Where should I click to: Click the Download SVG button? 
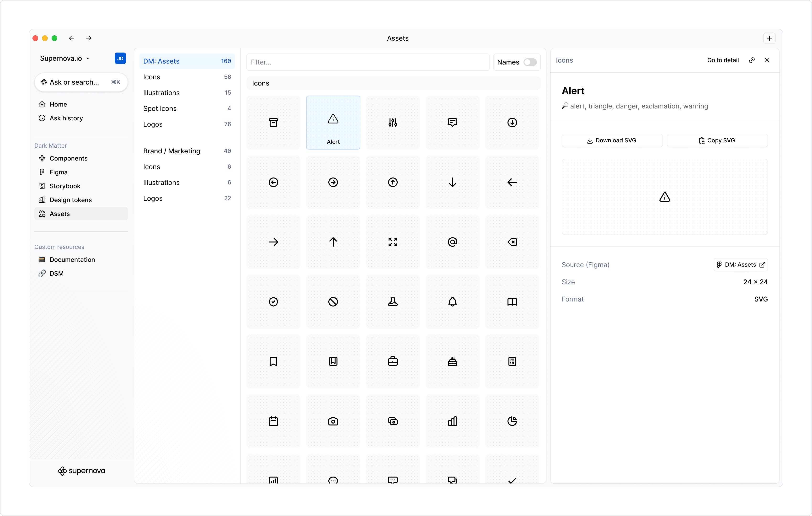[x=612, y=140]
